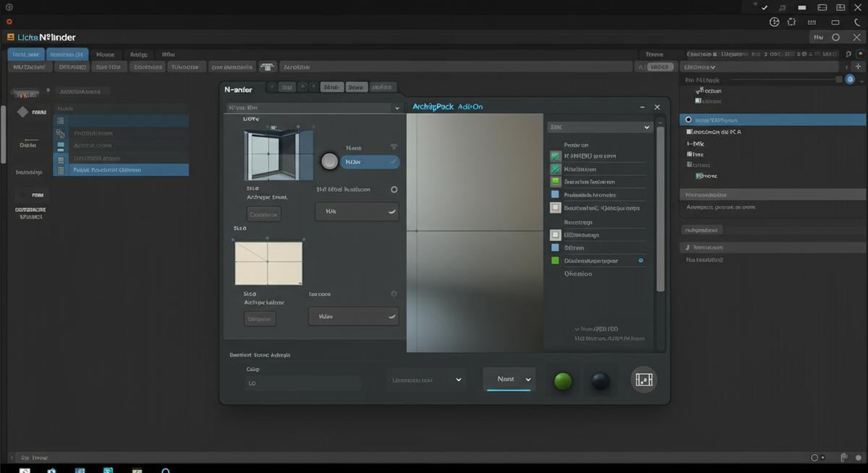Screen dimensions: 868x473
Task: Click the printer-like icon in the main toolbar
Action: (268, 67)
